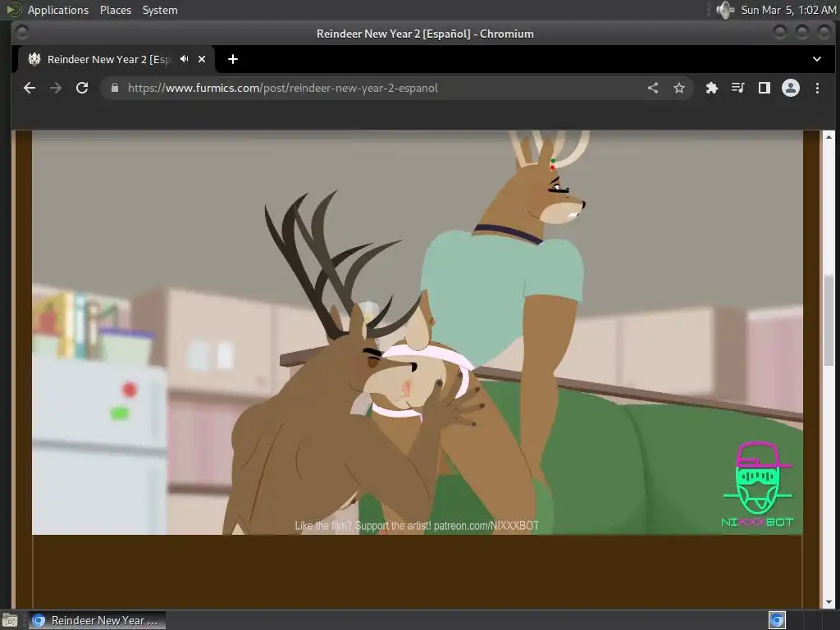Open the Extensions puzzle-piece menu

point(711,88)
